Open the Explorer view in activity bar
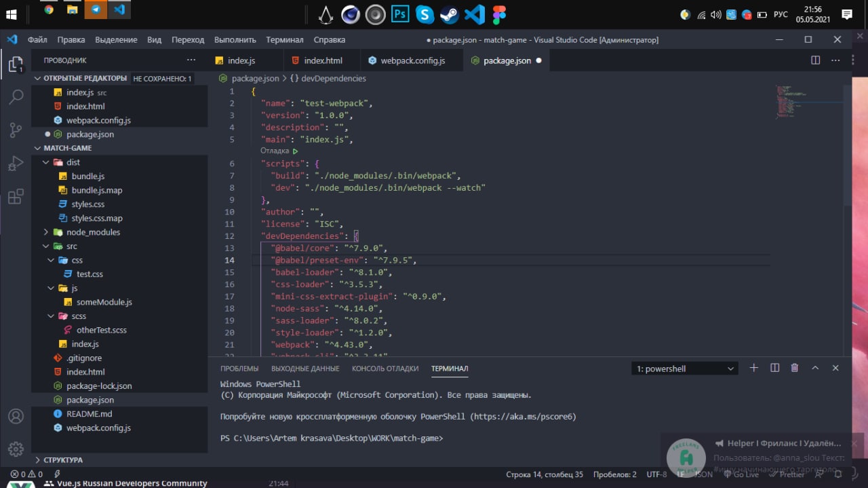The width and height of the screenshot is (868, 488). [x=16, y=65]
